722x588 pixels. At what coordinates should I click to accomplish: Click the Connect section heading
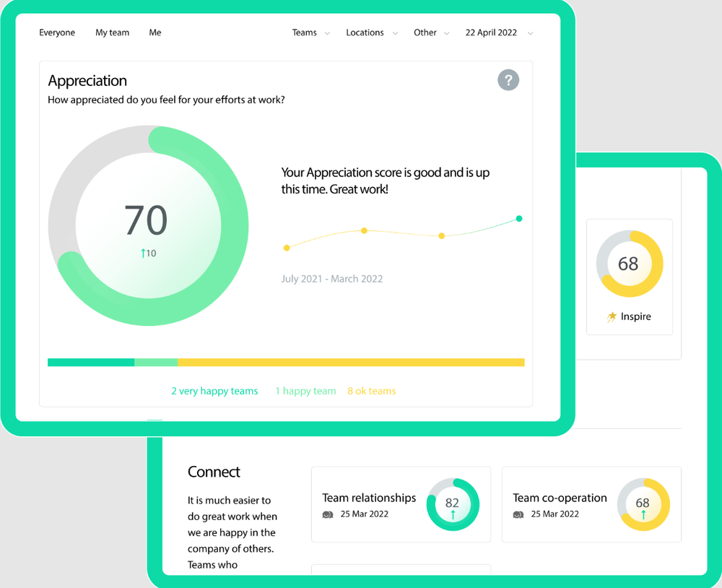click(x=214, y=472)
